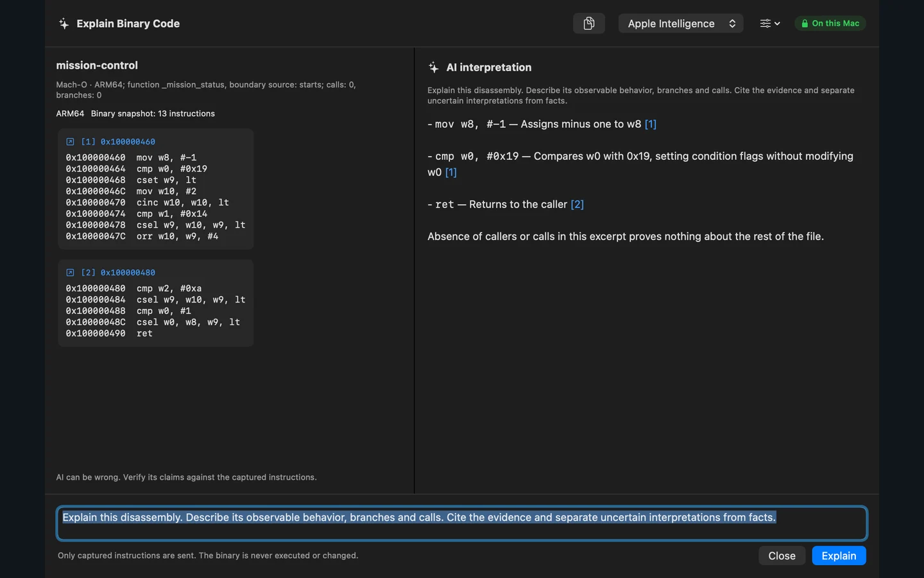924x578 pixels.
Task: Open the Apple Intelligence model dropdown
Action: (x=680, y=24)
